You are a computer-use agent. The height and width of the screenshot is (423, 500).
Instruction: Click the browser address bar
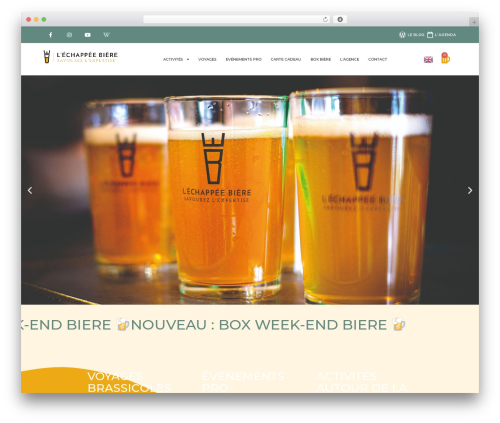click(237, 19)
